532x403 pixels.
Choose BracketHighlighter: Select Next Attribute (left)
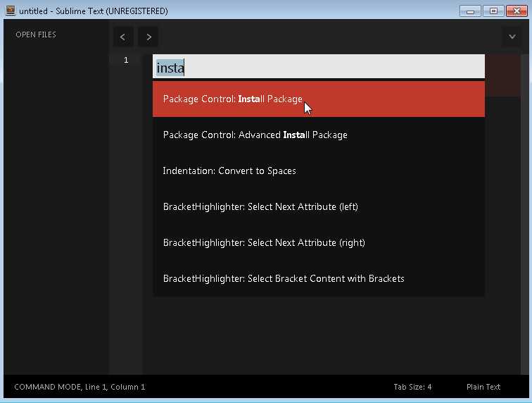[319, 206]
